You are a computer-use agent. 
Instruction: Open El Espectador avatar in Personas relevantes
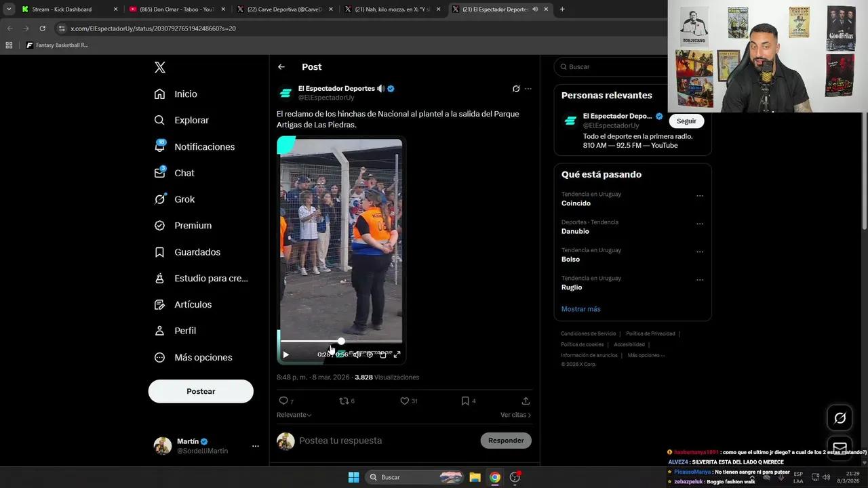click(570, 121)
